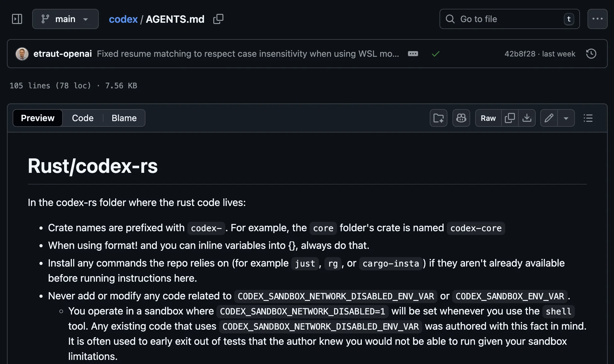Open file in workspace with sparkle icon
614x364 pixels.
(x=438, y=118)
